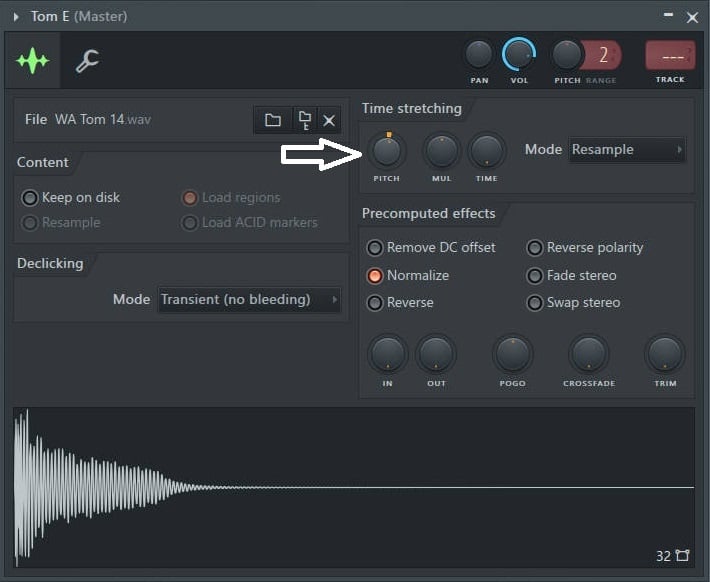Image resolution: width=710 pixels, height=582 pixels.
Task: Click the Track mixer routing selector
Action: [x=670, y=56]
